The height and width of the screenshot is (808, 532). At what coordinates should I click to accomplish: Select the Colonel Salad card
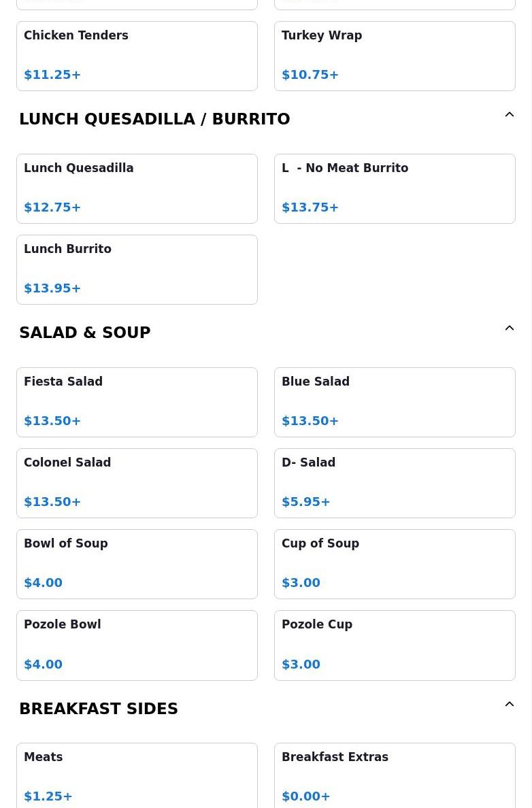coord(137,483)
